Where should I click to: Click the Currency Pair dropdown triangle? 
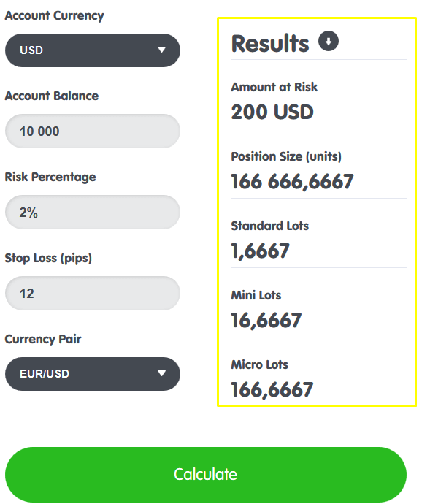(161, 373)
